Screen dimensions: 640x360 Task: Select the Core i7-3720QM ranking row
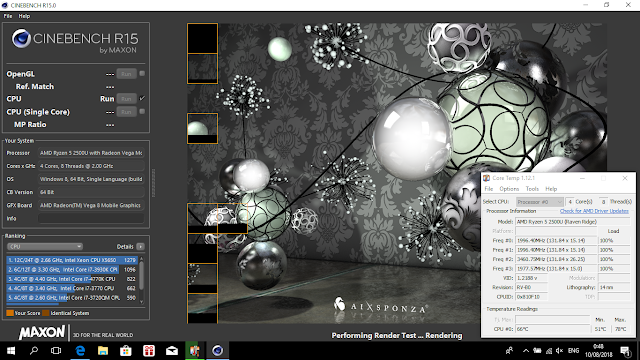coord(72,298)
